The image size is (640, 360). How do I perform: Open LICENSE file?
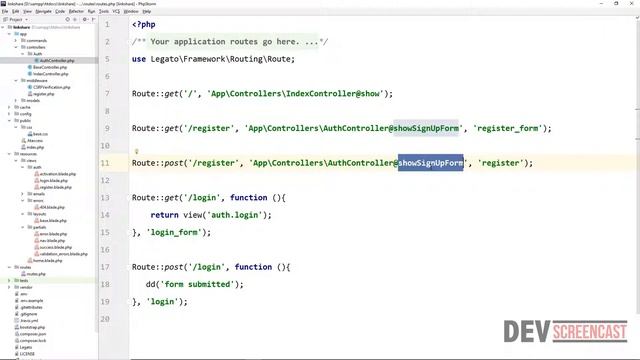click(24, 354)
